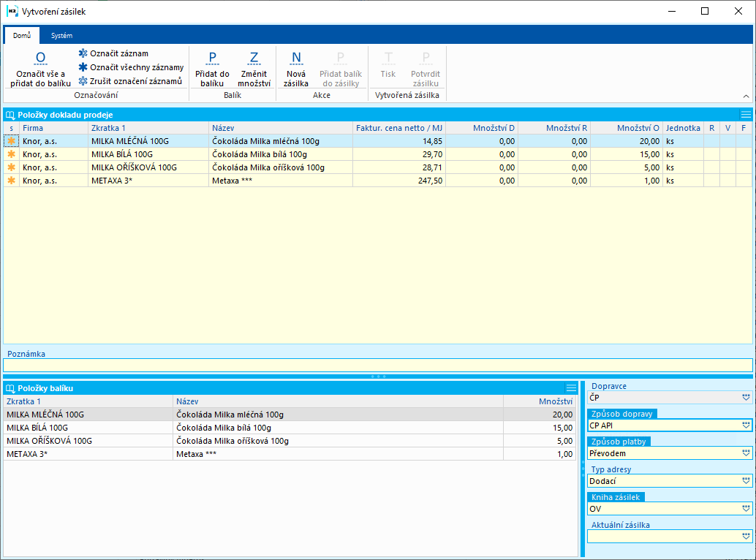
Task: Expand the 'Způsob platby' dropdown
Action: tap(746, 453)
